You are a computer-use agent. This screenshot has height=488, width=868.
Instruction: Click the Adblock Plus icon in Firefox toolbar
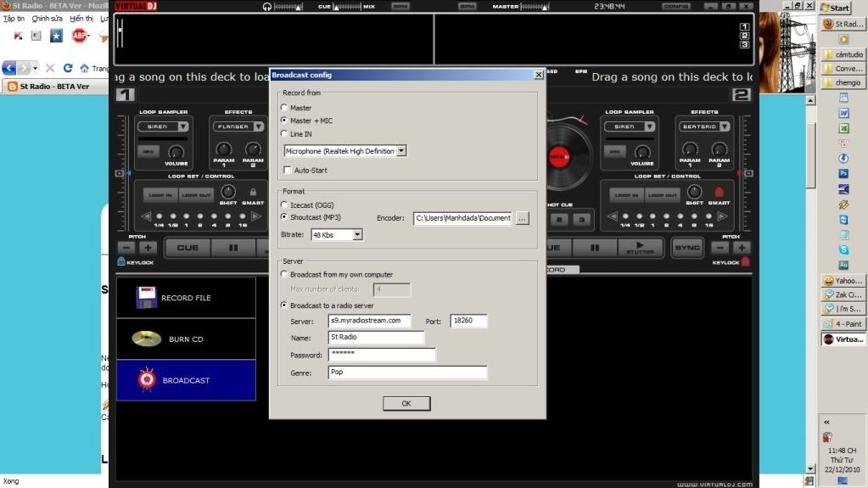(x=79, y=36)
